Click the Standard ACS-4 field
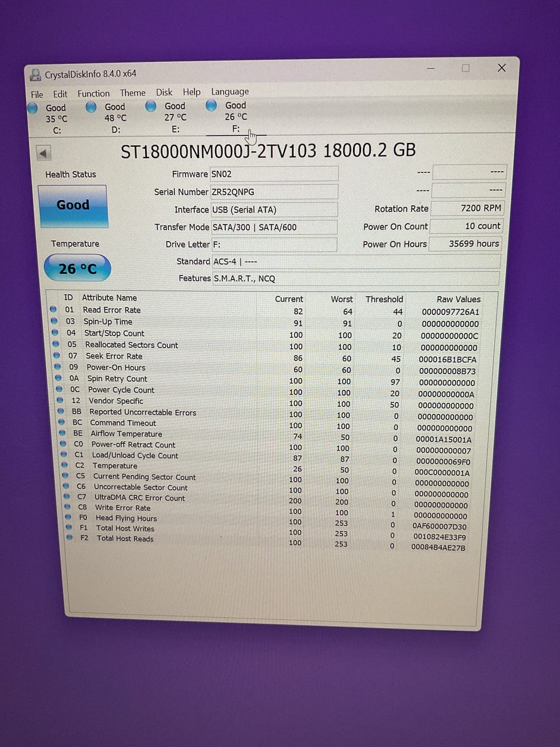Screen dimensions: 560x747 pos(356,261)
